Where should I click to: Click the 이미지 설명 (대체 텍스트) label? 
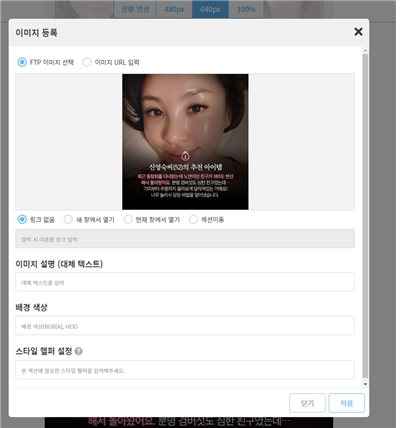pos(59,264)
